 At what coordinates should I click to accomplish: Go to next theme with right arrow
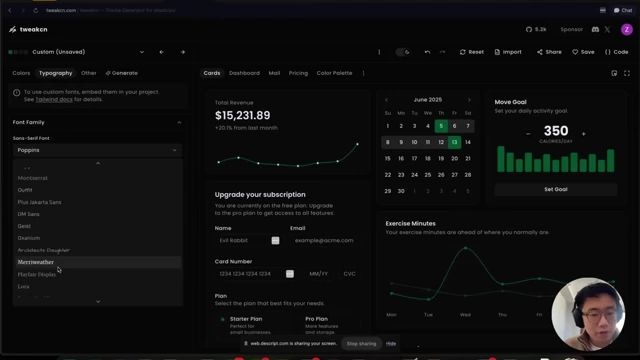[x=182, y=52]
